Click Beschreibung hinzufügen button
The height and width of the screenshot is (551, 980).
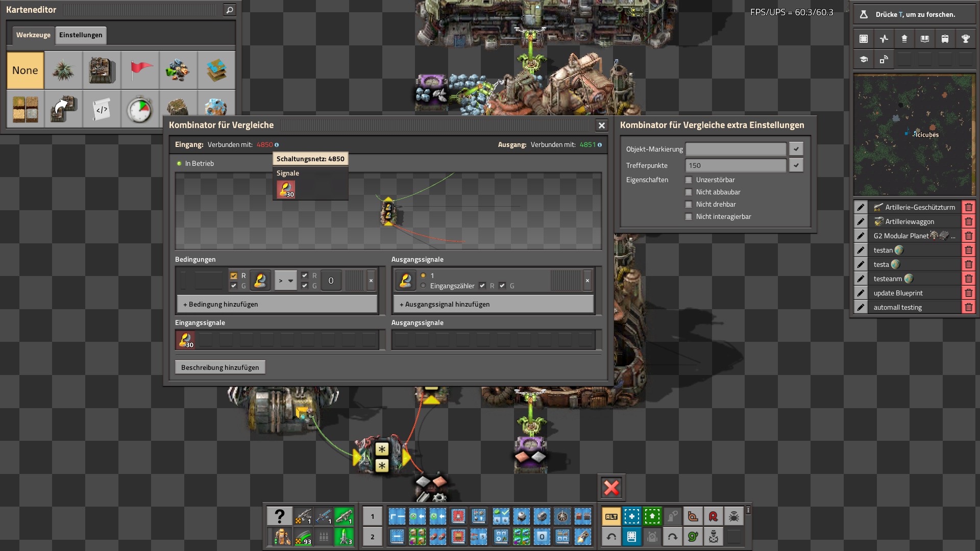coord(220,367)
